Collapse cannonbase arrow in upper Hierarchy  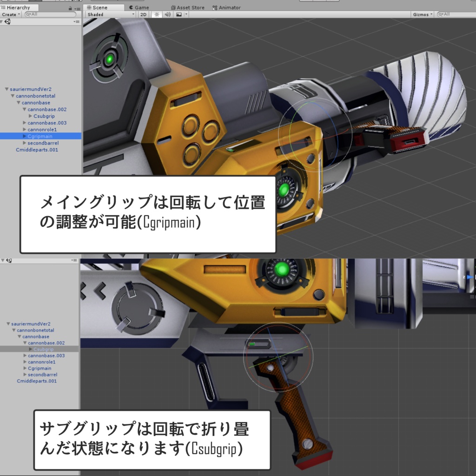[x=18, y=103]
